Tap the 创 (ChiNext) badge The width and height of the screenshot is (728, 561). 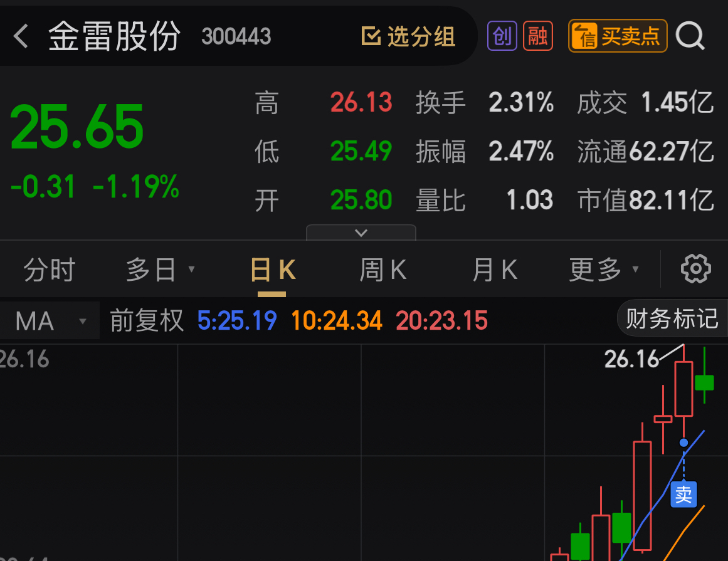(502, 36)
